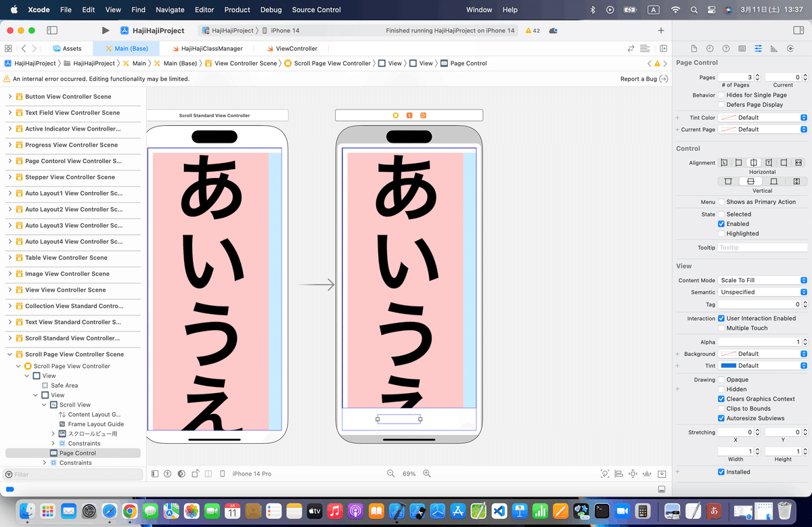Viewport: 812px width, 527px height.
Task: Choose the iPhone 14 run destination
Action: click(x=280, y=30)
